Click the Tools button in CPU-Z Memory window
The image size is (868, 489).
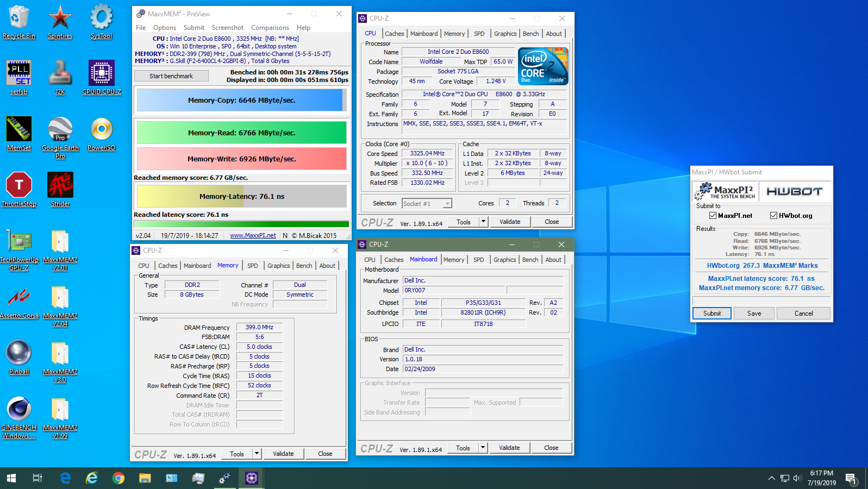237,454
